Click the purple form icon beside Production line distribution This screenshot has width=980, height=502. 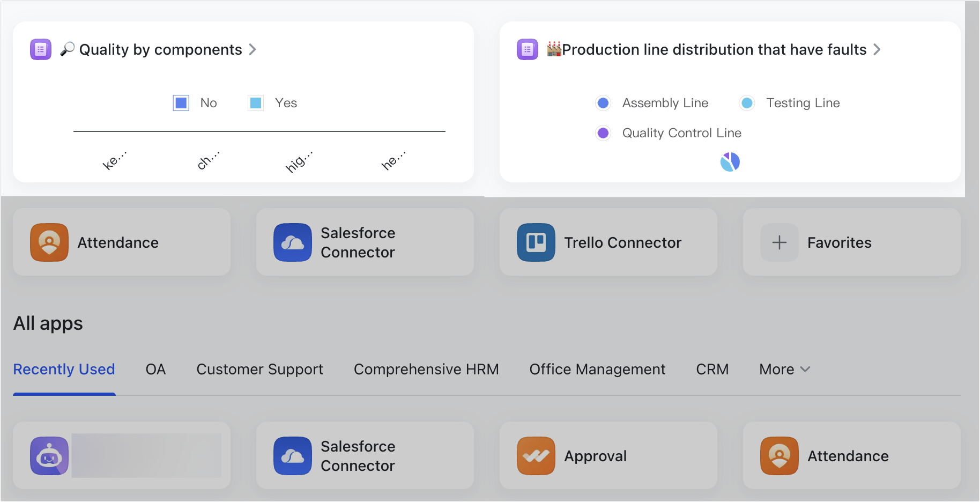click(528, 49)
